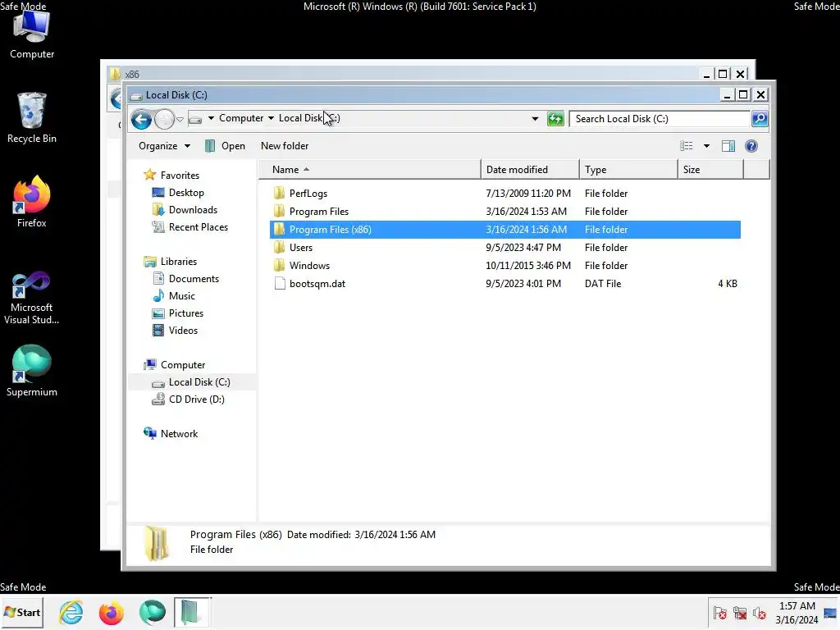The height and width of the screenshot is (630, 840).
Task: Open the address bar history dropdown
Action: pos(535,119)
